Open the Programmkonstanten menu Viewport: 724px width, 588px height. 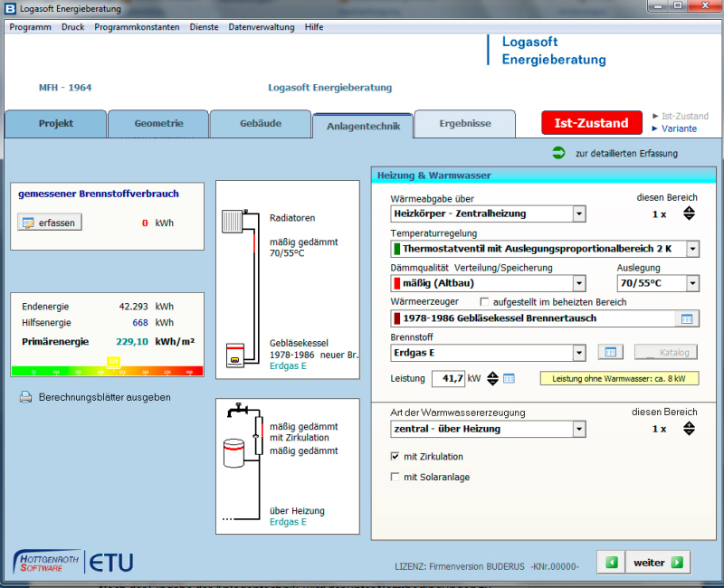click(138, 27)
